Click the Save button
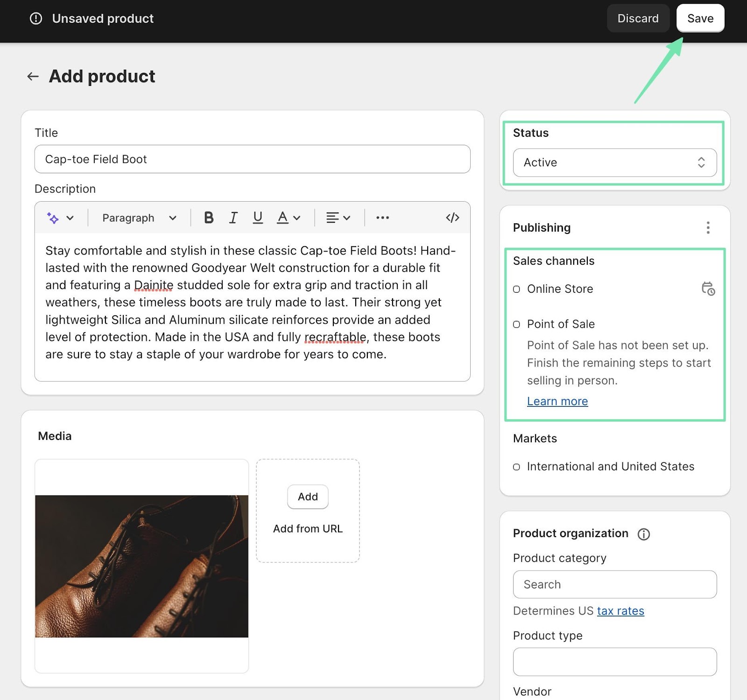This screenshot has height=700, width=747. pyautogui.click(x=700, y=18)
